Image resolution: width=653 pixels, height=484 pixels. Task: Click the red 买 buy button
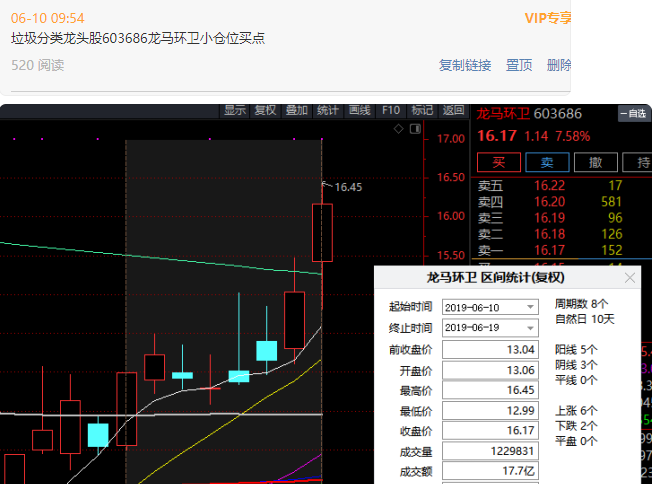point(498,162)
